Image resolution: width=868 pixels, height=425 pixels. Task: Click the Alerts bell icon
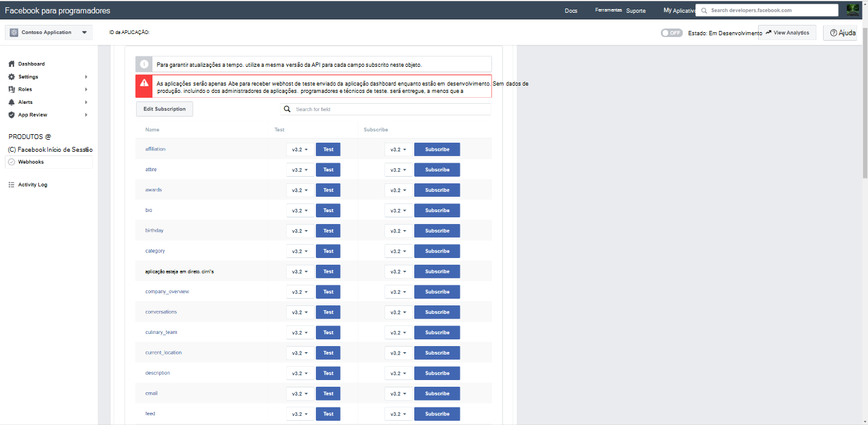[12, 102]
